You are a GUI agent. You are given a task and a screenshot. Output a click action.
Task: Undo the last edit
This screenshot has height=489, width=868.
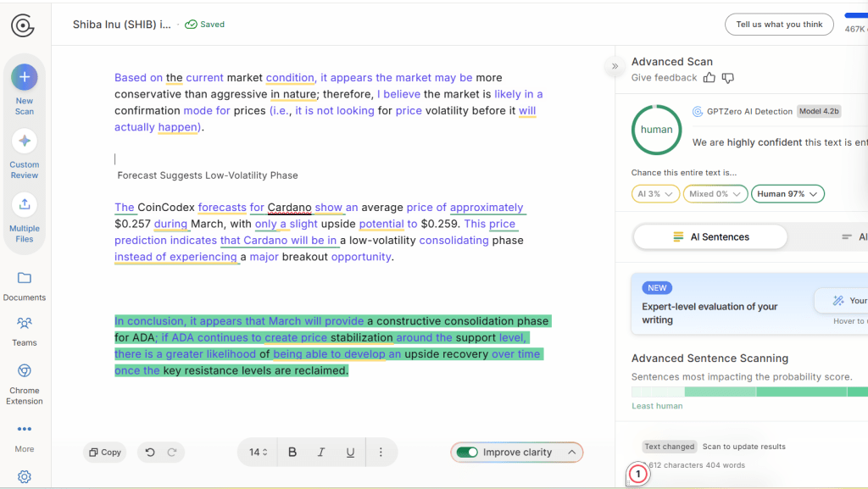click(150, 453)
